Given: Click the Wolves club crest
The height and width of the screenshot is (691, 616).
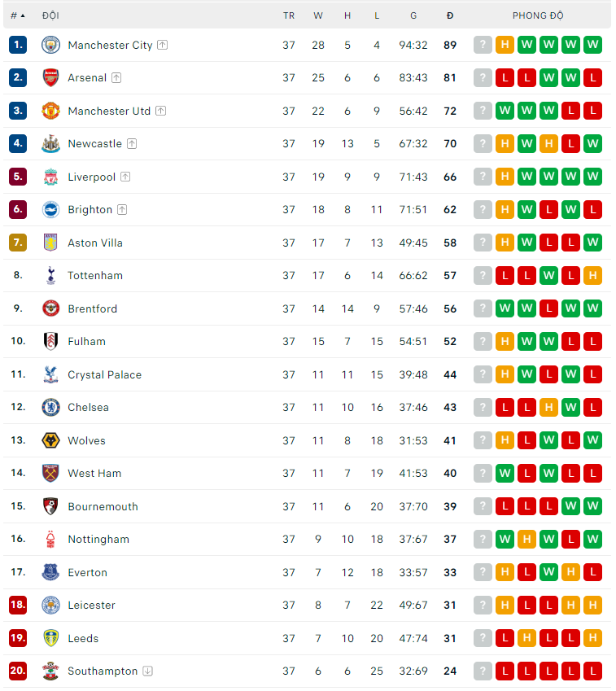Looking at the screenshot, I should coord(50,440).
